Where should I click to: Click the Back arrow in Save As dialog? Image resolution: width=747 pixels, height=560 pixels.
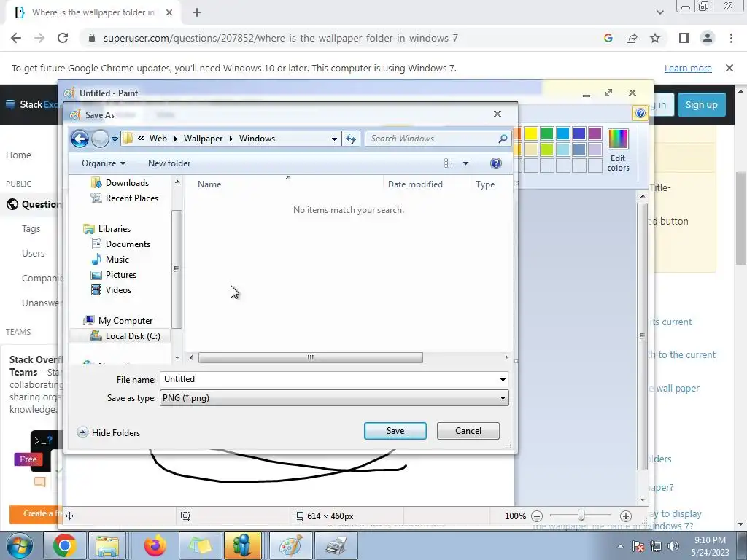point(80,139)
